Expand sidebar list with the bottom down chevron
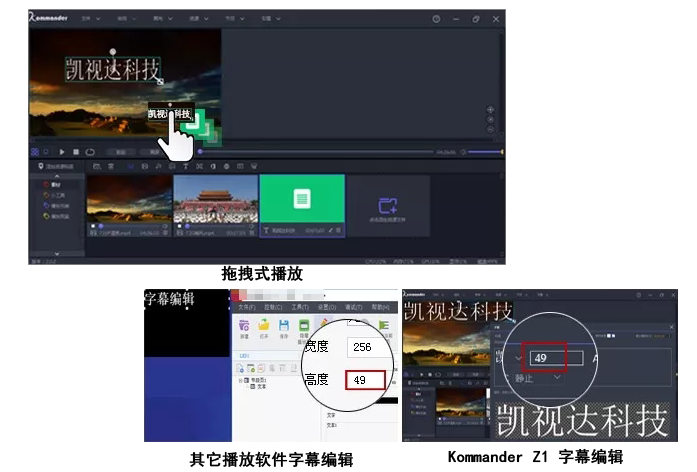This screenshot has height=472, width=697. tap(57, 253)
